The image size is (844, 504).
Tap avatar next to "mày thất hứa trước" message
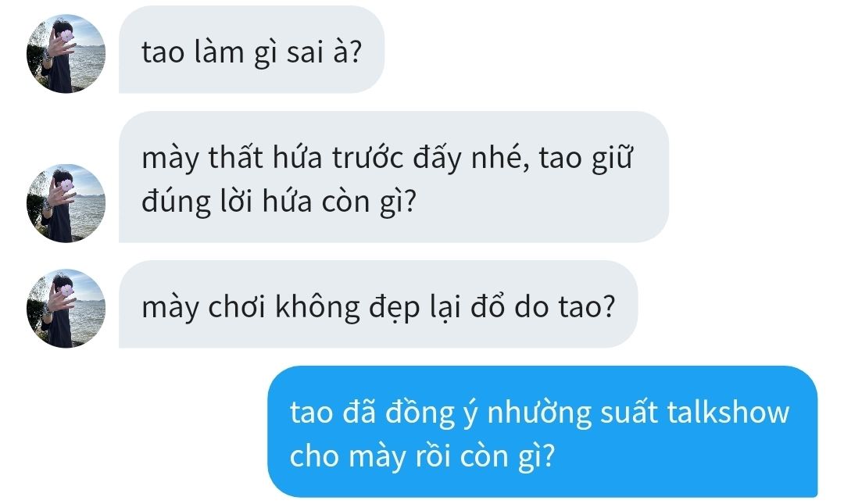click(66, 203)
